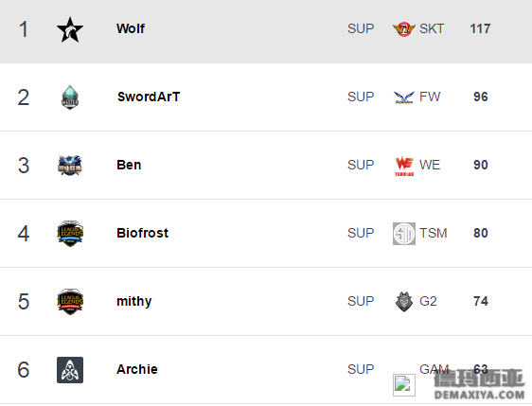Click the Master series crystal icon beside SwordArT
Viewport: 532px width, 406px height.
point(70,97)
